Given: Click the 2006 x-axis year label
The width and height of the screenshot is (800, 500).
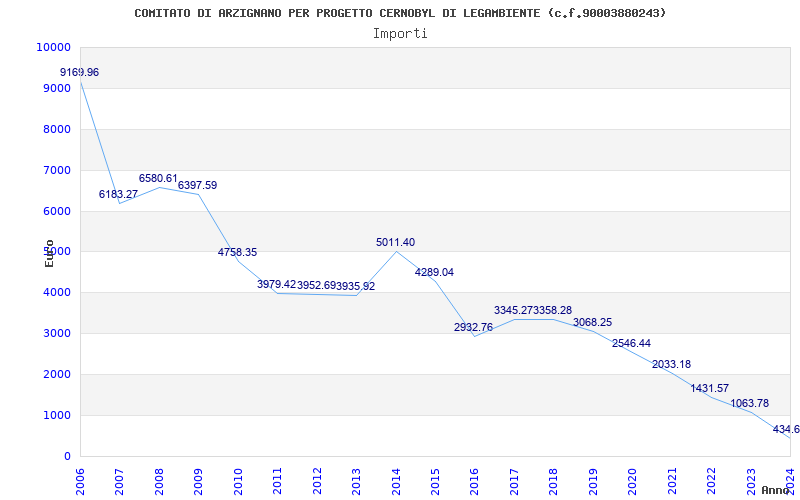Looking at the screenshot, I should (x=80, y=481).
